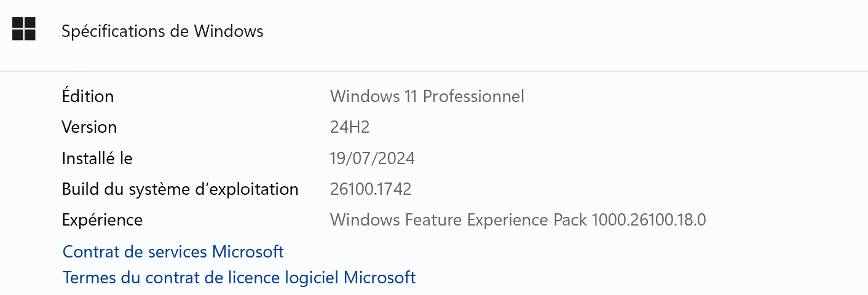Click the Spécifications de Windows header
This screenshot has height=295, width=868.
point(162,31)
